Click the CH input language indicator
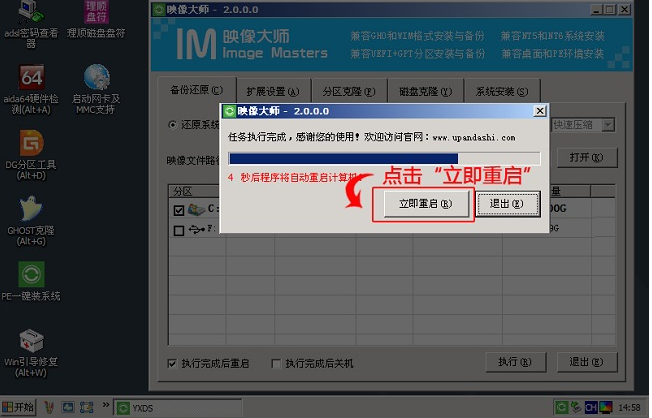Screen dimensions: 652x418 coord(591,408)
